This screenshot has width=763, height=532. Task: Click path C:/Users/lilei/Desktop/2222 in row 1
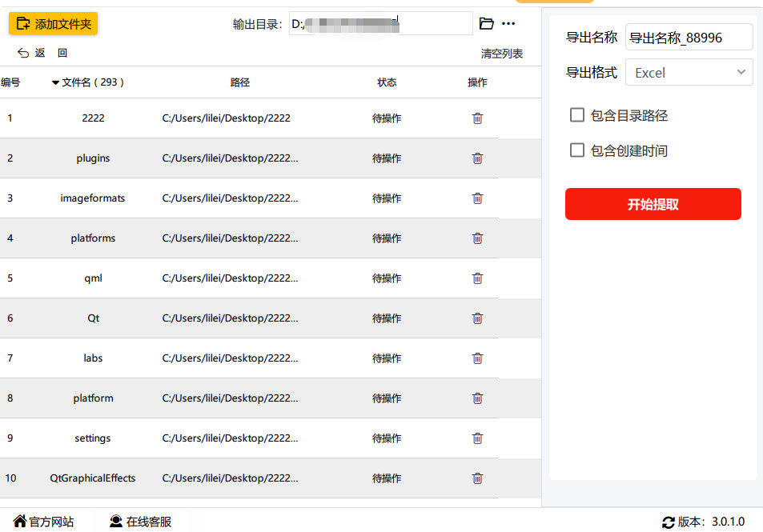coord(227,118)
